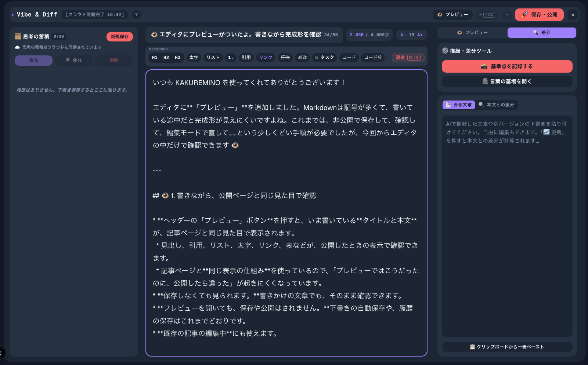This screenshot has height=365, width=588.
Task: Click the article title input field
Action: click(236, 34)
